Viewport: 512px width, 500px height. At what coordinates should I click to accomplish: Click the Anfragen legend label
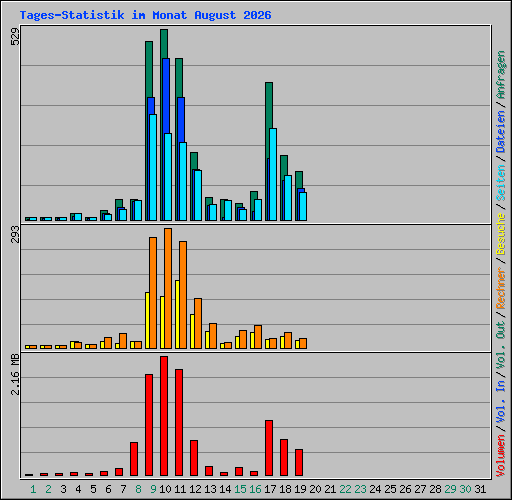coord(501,74)
